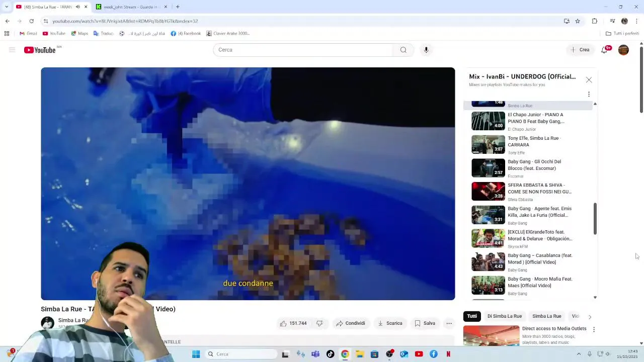This screenshot has width=644, height=362.
Task: Open File Explorer from the taskbar
Action: [x=360, y=354]
